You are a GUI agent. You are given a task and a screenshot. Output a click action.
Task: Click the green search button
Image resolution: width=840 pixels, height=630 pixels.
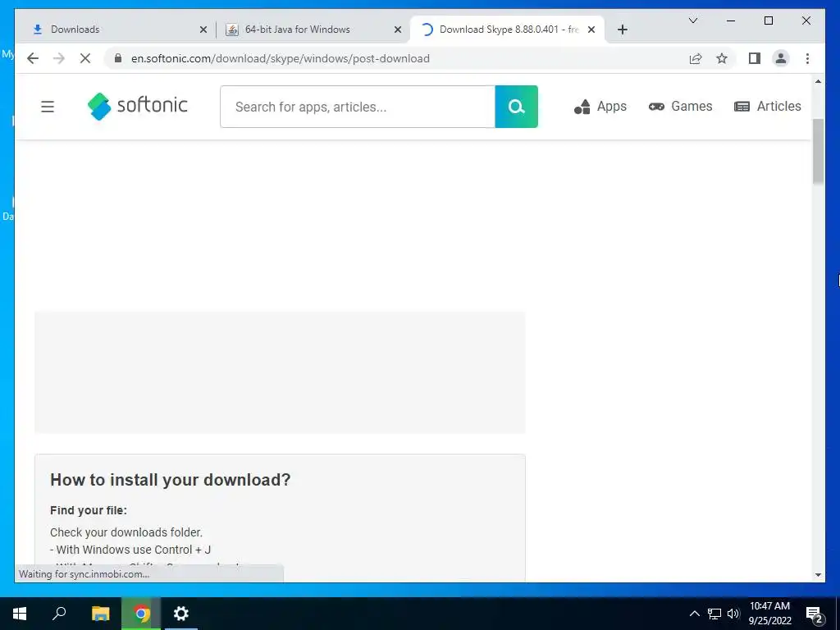coord(517,107)
